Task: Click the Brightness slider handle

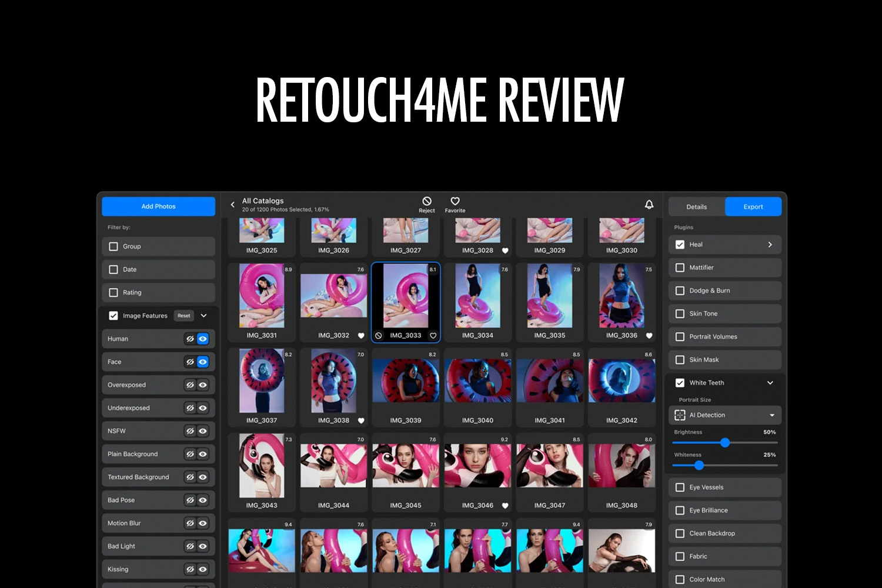Action: pos(725,443)
